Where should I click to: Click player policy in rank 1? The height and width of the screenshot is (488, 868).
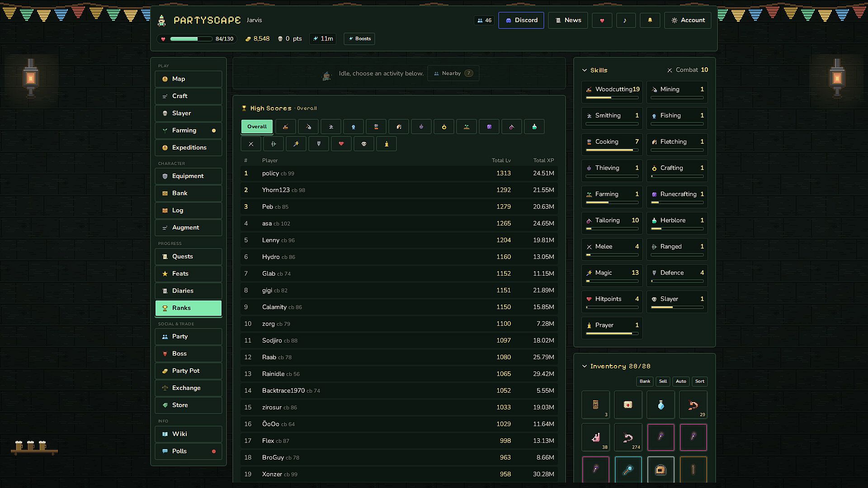click(270, 174)
